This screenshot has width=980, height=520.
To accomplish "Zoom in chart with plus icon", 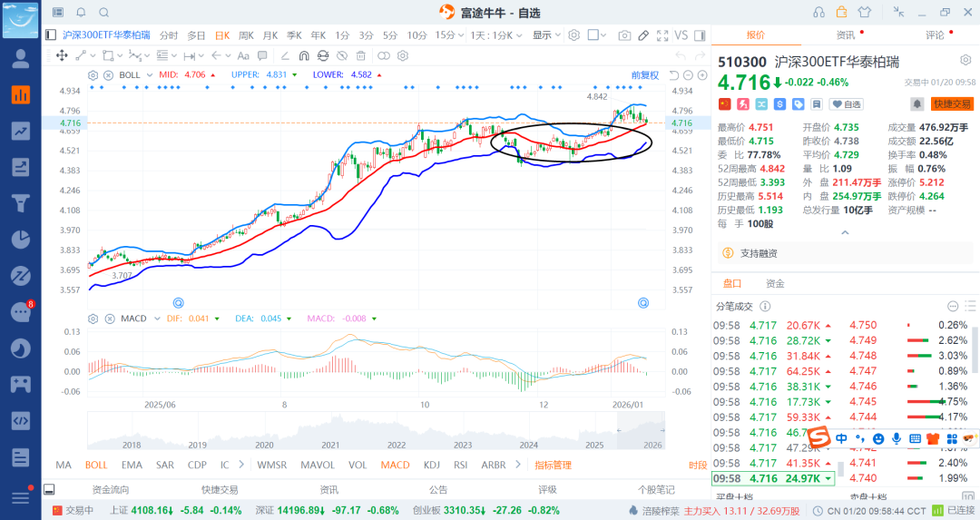I will pos(702,75).
